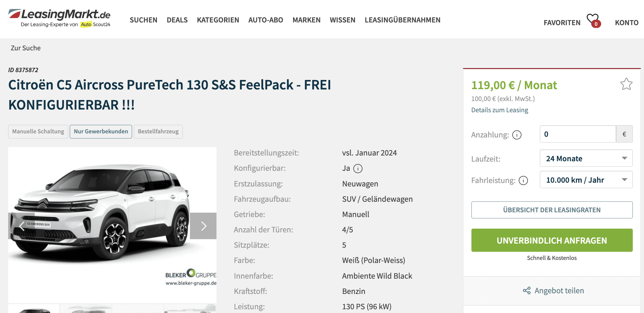The height and width of the screenshot is (313, 644).
Task: Open the Fahrleistung 10.000 km dropdown
Action: point(586,180)
